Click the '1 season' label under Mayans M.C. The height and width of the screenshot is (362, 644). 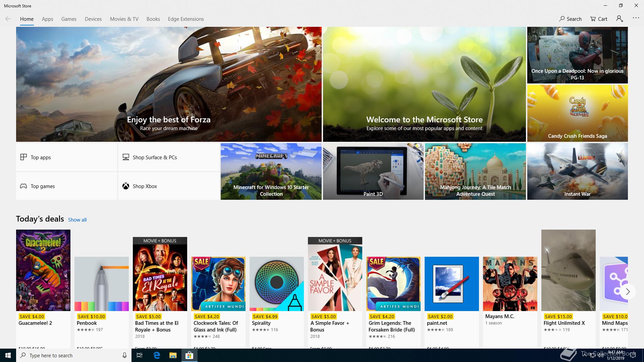point(493,323)
